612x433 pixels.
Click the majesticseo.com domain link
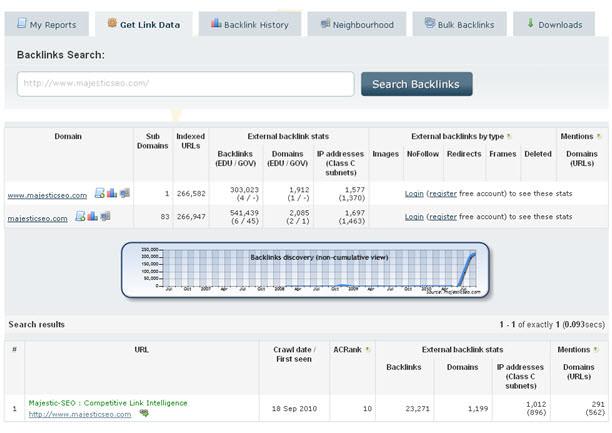point(37,218)
